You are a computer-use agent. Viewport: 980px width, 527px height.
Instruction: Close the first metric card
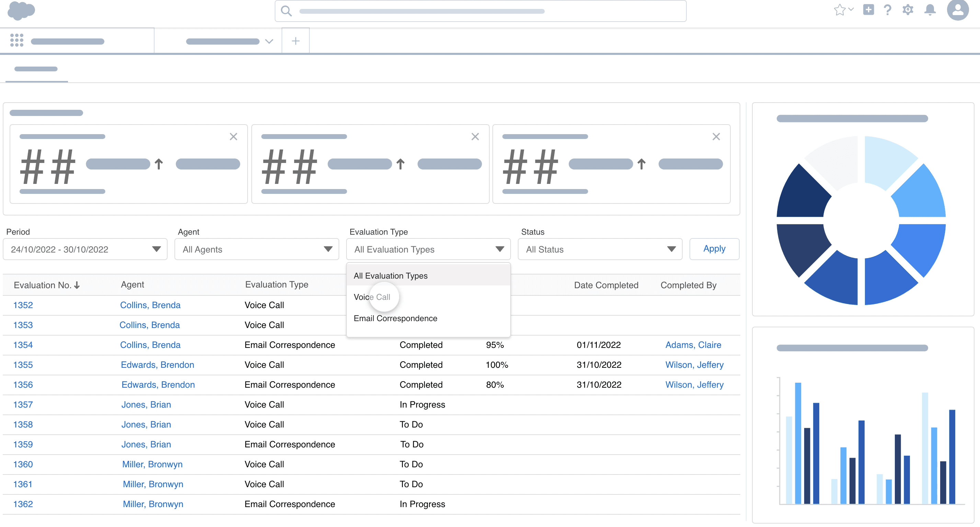pos(233,137)
